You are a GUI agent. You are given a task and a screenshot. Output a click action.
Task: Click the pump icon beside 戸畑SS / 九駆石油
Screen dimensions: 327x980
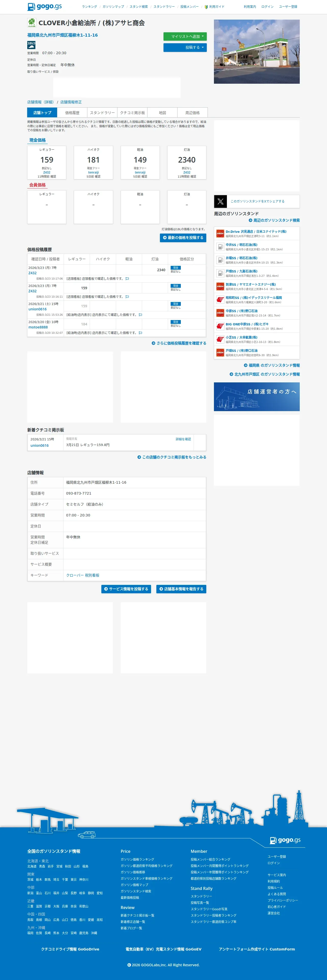point(220,273)
